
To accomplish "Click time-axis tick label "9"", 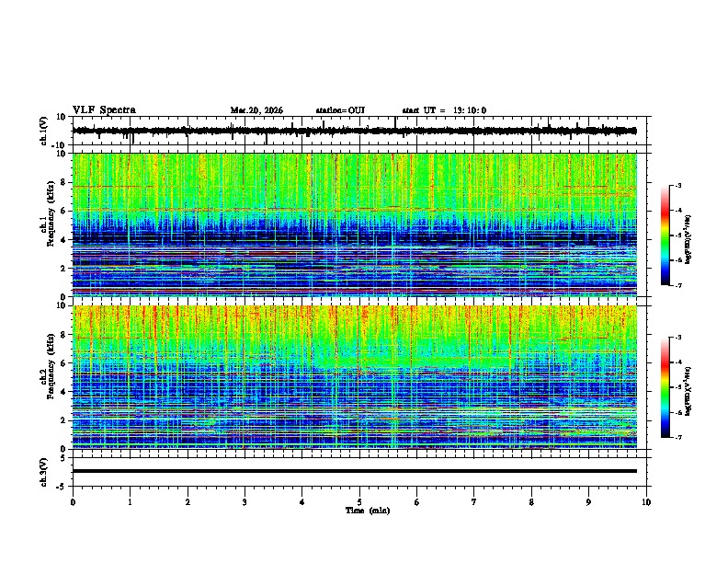I will (588, 502).
